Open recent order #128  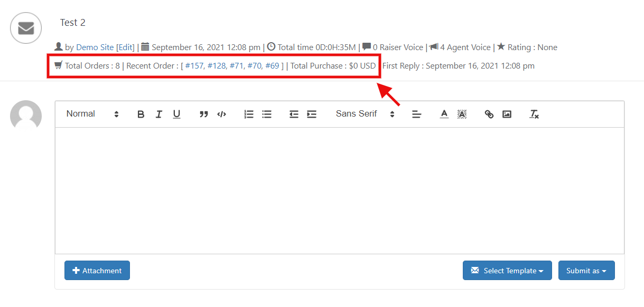217,66
